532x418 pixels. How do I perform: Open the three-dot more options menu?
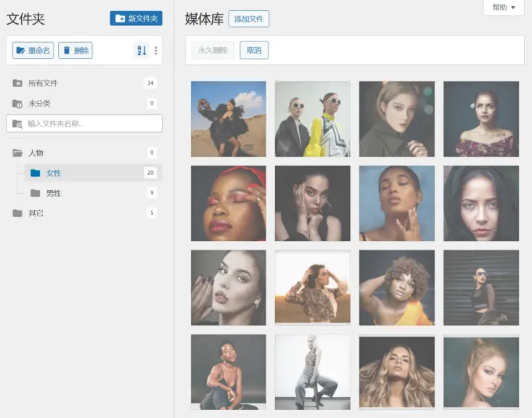coord(155,51)
